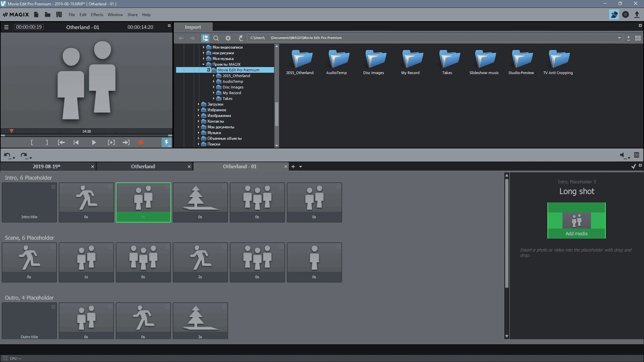Screen dimensions: 644x362
Task: Toggle the folder tree view icon
Action: pyautogui.click(x=205, y=38)
